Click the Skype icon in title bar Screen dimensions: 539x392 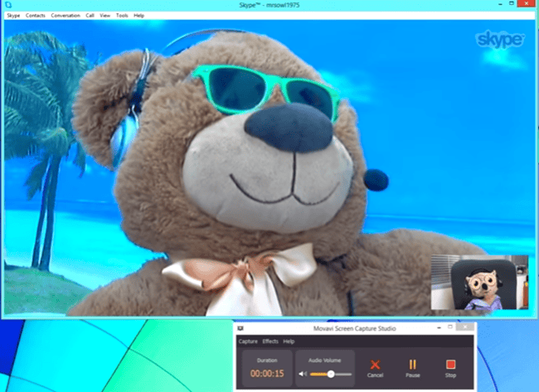tap(8, 5)
